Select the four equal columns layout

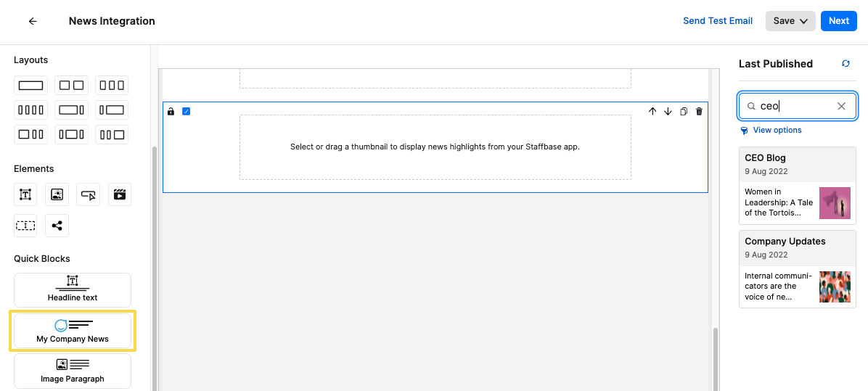pyautogui.click(x=30, y=110)
